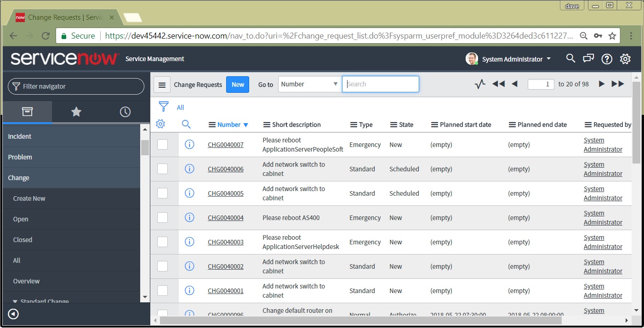Select Overview module under Change
The width and height of the screenshot is (644, 328).
(72, 281)
